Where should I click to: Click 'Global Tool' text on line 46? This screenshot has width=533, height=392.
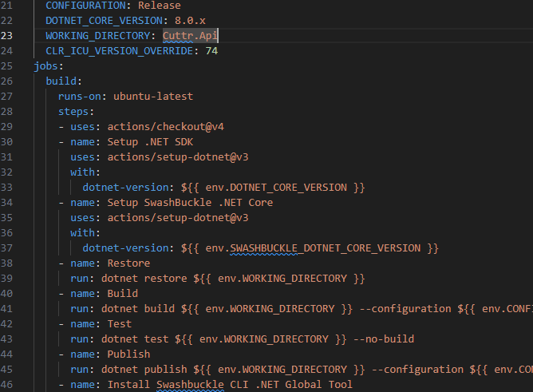click(x=318, y=385)
